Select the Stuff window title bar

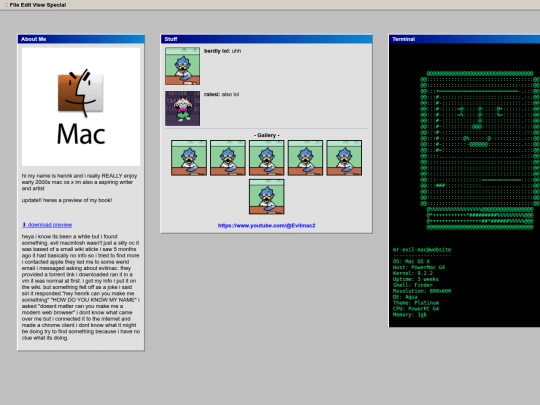[266, 39]
